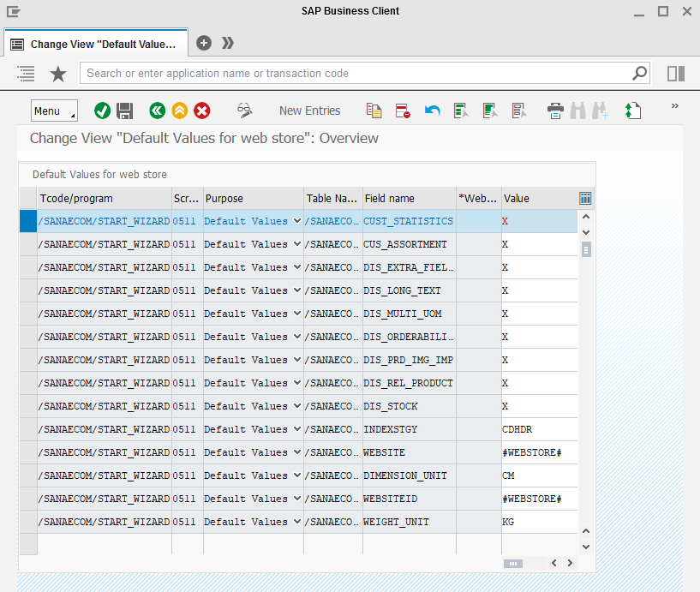Click the CDHDR value cell

[539, 429]
